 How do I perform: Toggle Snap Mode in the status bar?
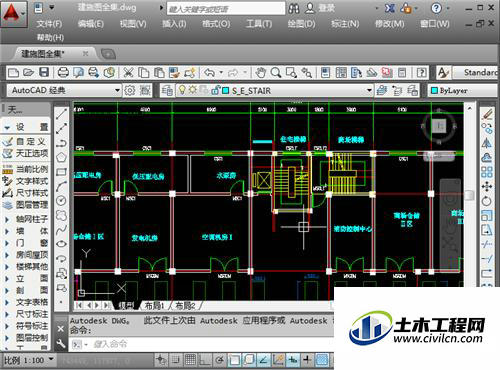tap(175, 360)
